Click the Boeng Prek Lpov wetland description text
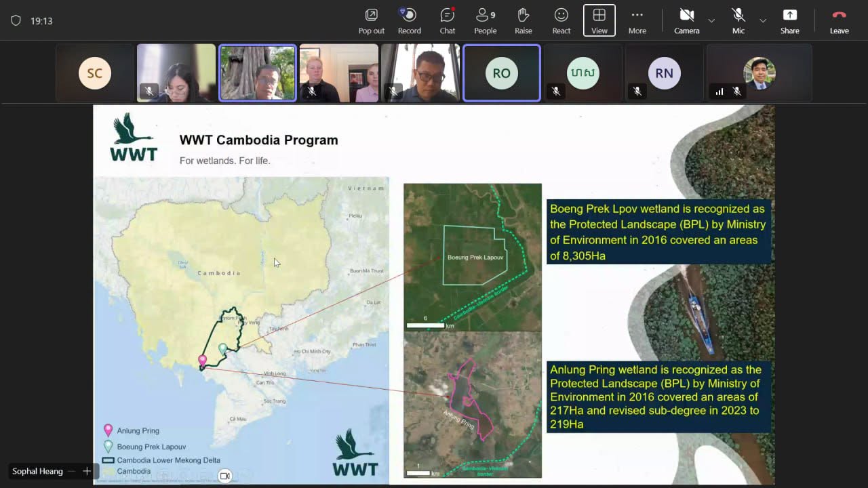Viewport: 868px width, 488px height. 658,232
